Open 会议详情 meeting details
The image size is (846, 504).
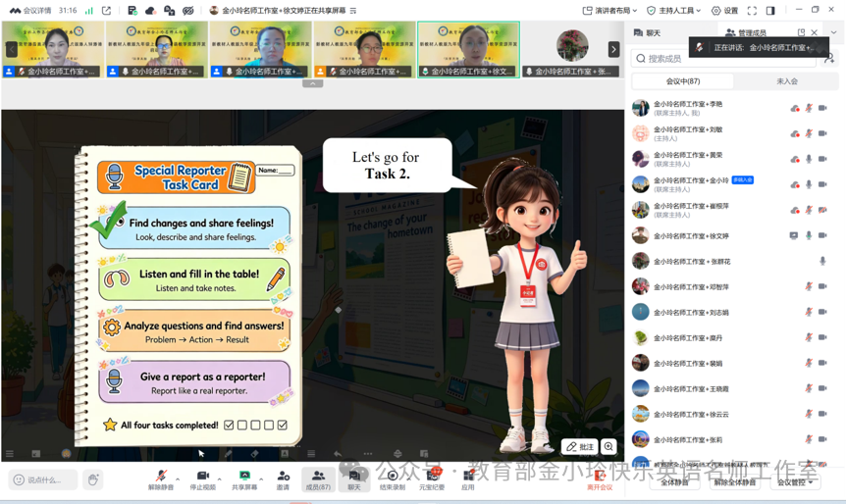point(31,10)
